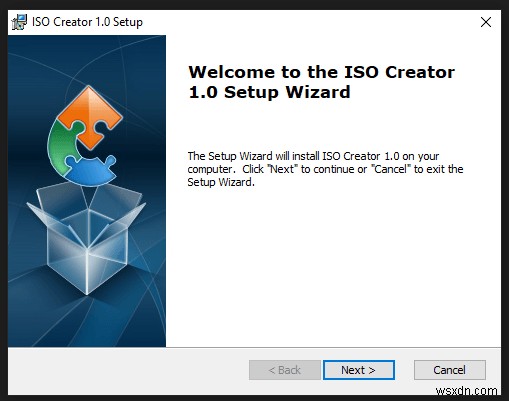This screenshot has height=401, width=509.
Task: Click the "Welcome to the ISO Creator" heading
Action: pyautogui.click(x=322, y=82)
